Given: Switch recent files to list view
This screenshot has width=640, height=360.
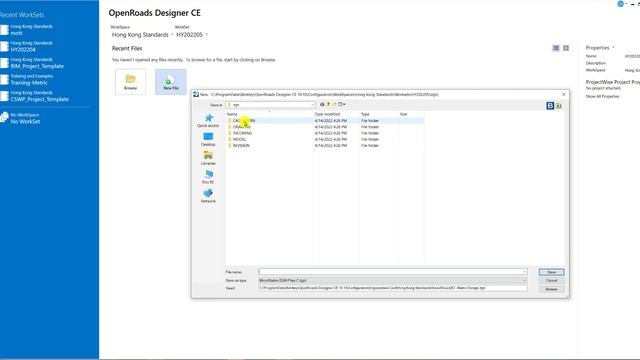Looking at the screenshot, I should pos(556,48).
